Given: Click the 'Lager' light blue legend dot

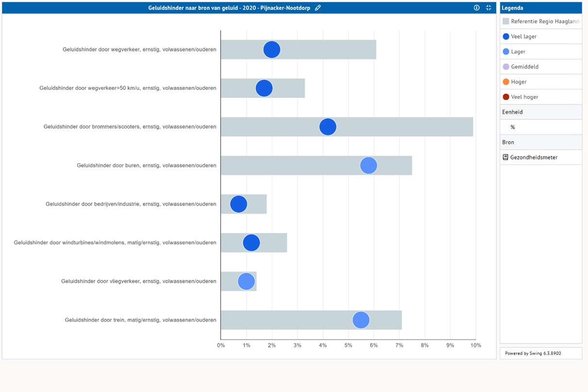Looking at the screenshot, I should 506,51.
